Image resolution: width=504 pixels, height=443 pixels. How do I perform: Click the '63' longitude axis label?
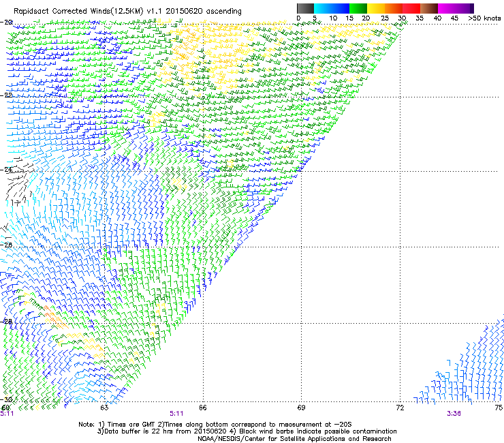tap(104, 408)
